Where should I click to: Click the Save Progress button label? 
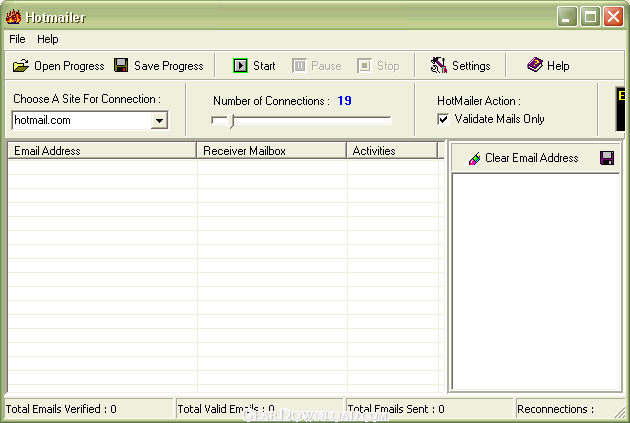tap(169, 66)
